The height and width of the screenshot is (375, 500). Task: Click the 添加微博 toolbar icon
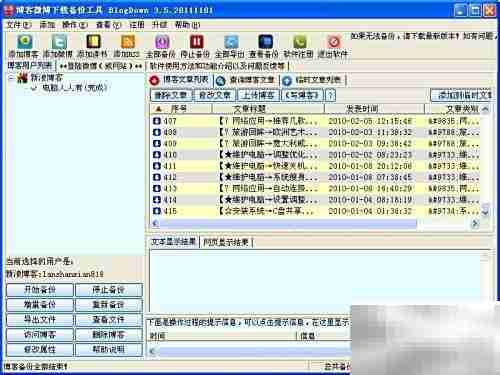59,42
